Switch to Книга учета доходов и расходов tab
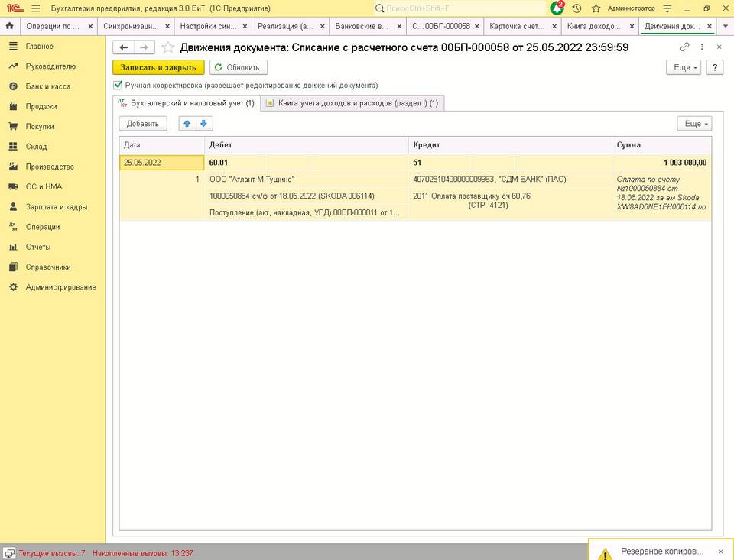This screenshot has height=560, width=734. [x=352, y=103]
